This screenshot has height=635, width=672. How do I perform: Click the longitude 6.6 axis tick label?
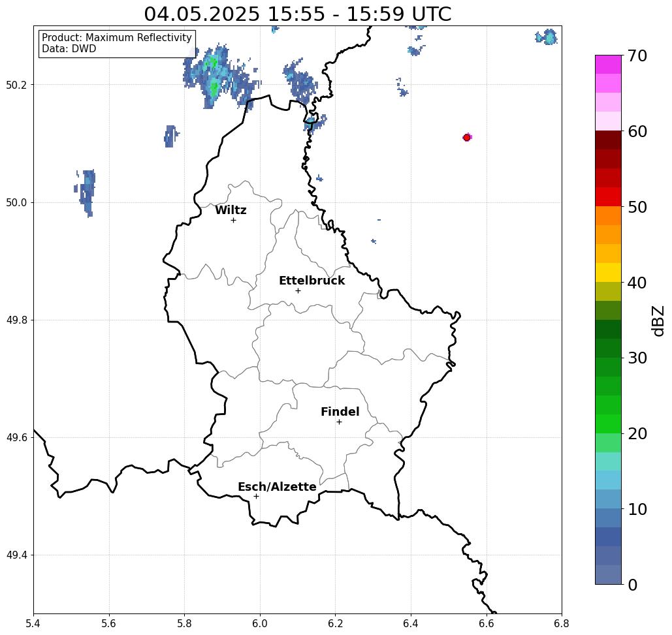tap(486, 623)
